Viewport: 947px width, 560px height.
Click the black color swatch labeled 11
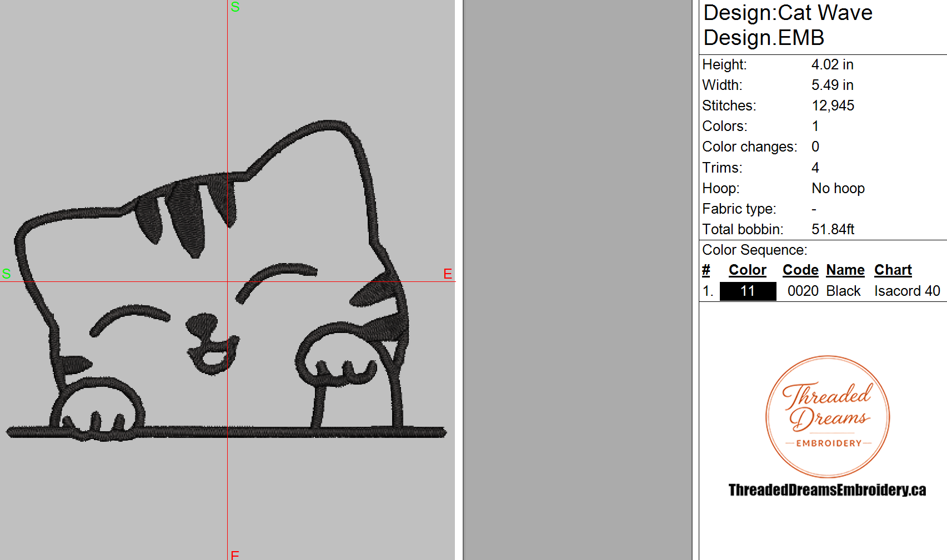click(x=748, y=291)
